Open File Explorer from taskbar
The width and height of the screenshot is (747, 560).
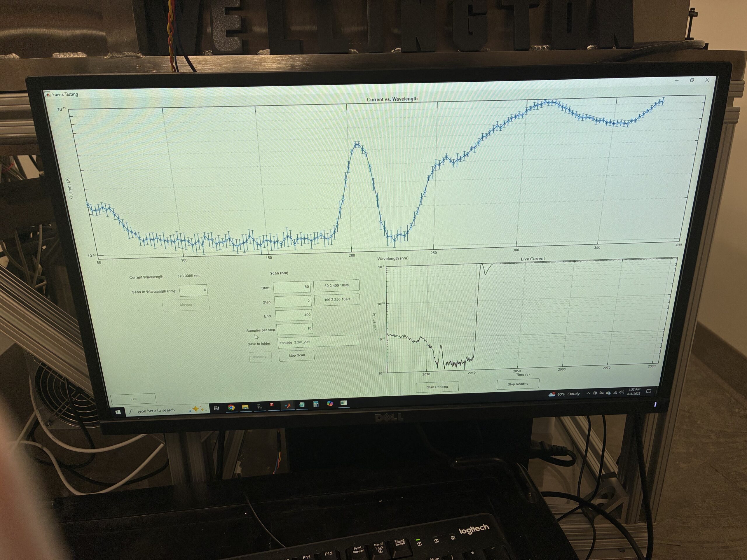coord(245,407)
